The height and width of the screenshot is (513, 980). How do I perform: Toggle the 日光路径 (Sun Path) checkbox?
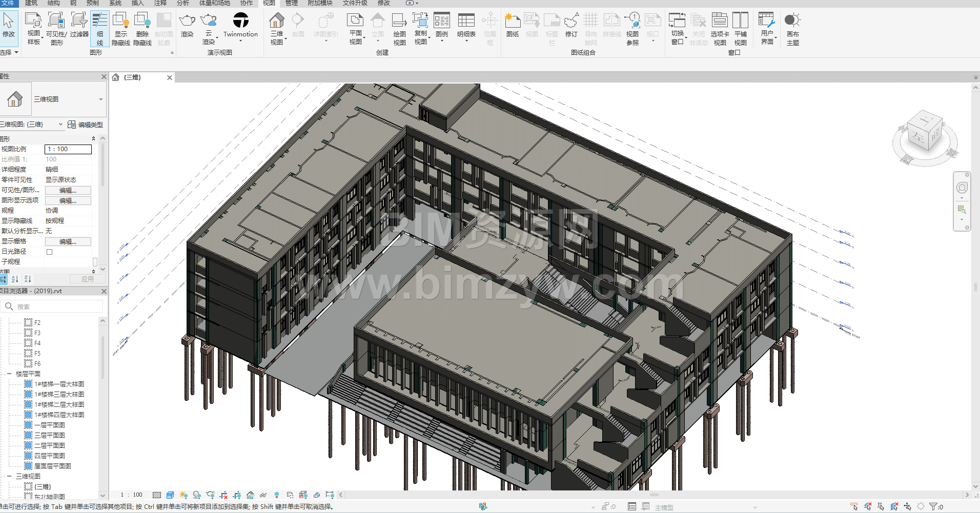(50, 252)
